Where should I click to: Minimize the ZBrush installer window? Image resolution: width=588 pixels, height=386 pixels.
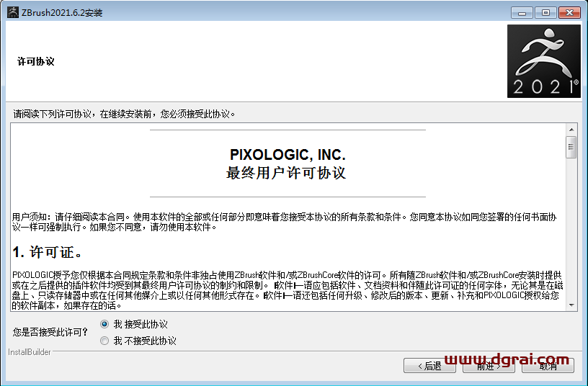pos(522,13)
